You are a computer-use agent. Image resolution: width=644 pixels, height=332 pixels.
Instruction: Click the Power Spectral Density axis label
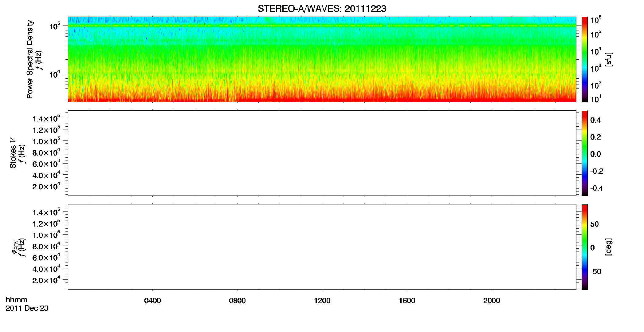click(x=30, y=59)
